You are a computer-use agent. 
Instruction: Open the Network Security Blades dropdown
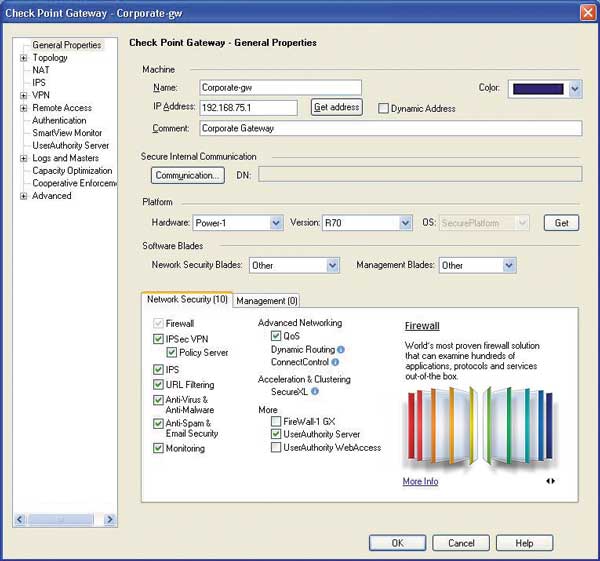click(x=294, y=265)
